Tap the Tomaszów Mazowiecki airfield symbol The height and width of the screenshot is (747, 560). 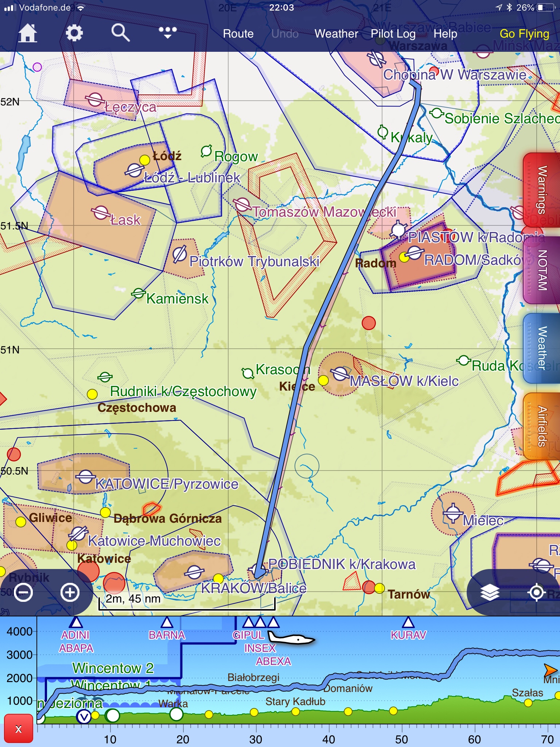(x=242, y=205)
